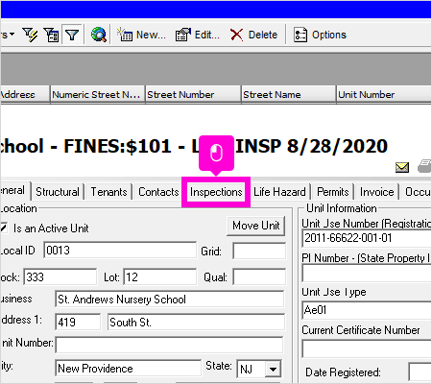
Task: Sort by Street Name column header
Action: click(x=289, y=95)
